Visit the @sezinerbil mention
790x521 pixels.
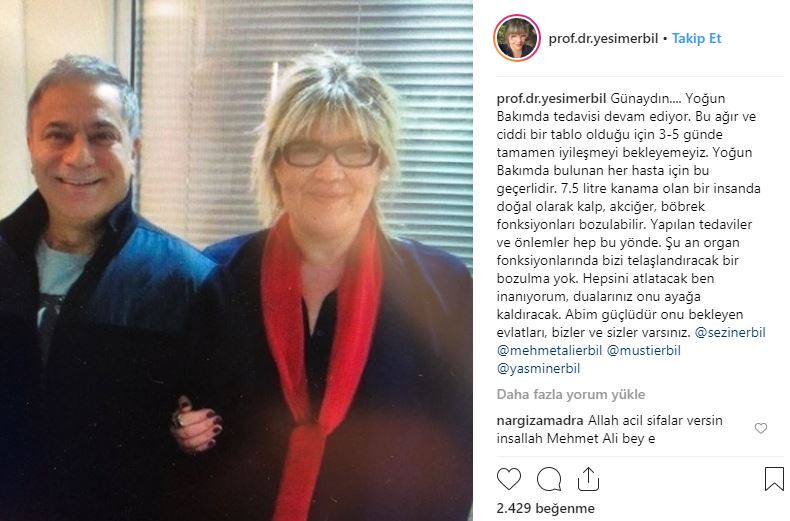coord(730,333)
